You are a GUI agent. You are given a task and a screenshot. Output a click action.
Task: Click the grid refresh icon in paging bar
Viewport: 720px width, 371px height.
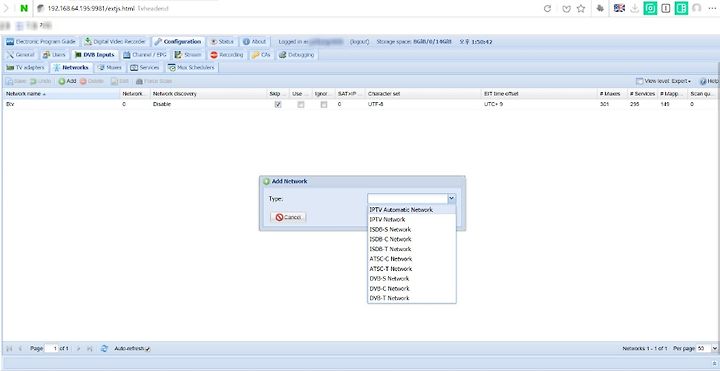click(104, 349)
